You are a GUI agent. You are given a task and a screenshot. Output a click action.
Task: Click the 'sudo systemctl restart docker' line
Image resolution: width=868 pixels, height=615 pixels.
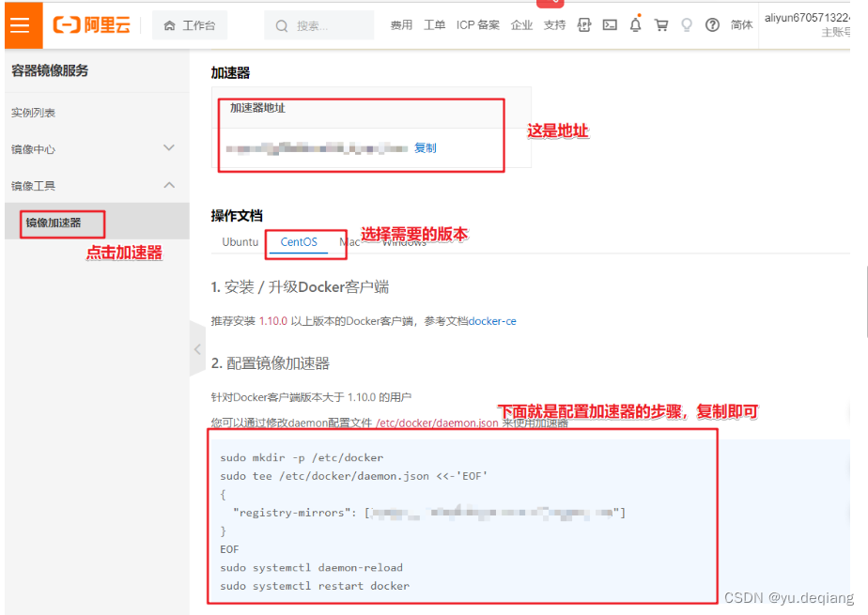point(315,586)
